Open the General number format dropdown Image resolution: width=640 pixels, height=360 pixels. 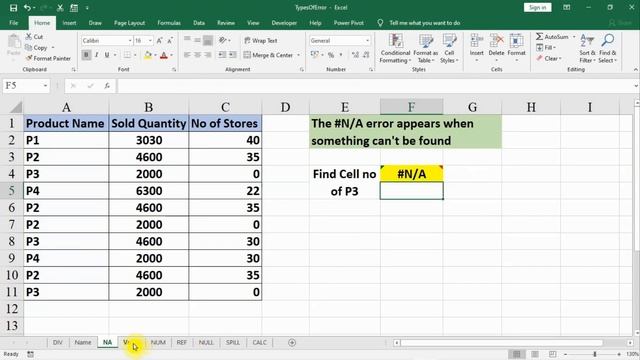(x=367, y=40)
